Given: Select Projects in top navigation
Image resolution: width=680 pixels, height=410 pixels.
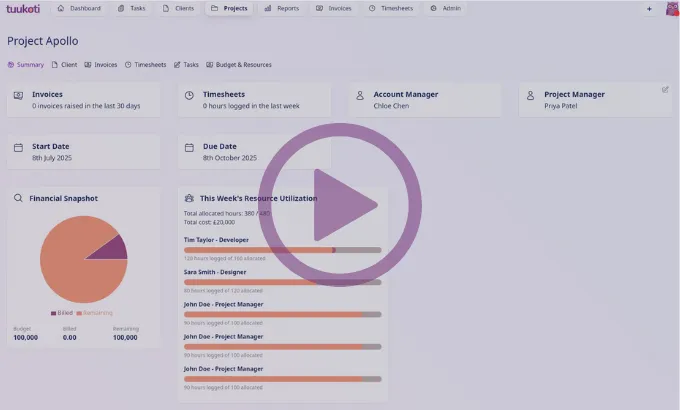Looking at the screenshot, I should click(x=229, y=8).
